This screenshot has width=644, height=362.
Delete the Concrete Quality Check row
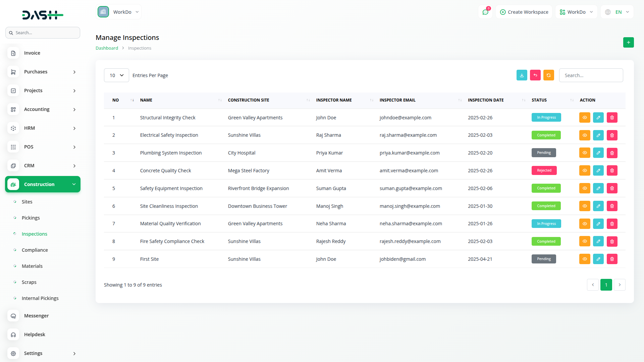pos(612,171)
